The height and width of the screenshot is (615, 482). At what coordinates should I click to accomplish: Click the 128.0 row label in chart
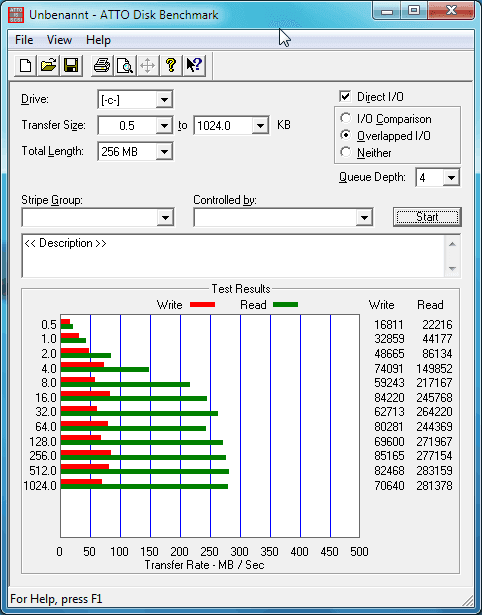pos(43,442)
